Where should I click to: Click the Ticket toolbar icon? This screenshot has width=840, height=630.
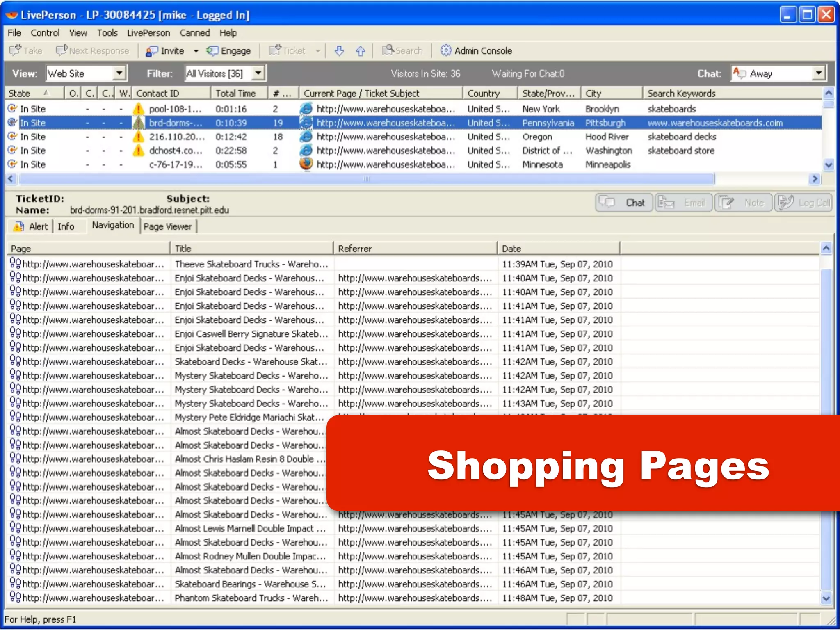pos(275,50)
